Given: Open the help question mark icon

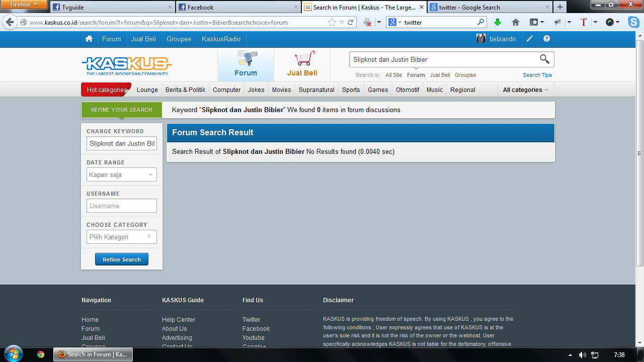Looking at the screenshot, I should tap(547, 39).
